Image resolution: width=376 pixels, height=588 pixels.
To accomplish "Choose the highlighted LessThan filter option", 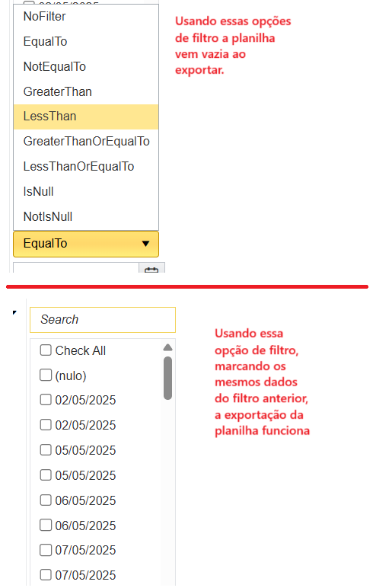I will (x=86, y=117).
